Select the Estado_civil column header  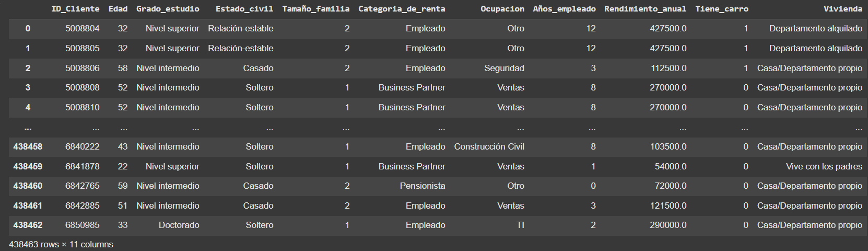tap(244, 9)
